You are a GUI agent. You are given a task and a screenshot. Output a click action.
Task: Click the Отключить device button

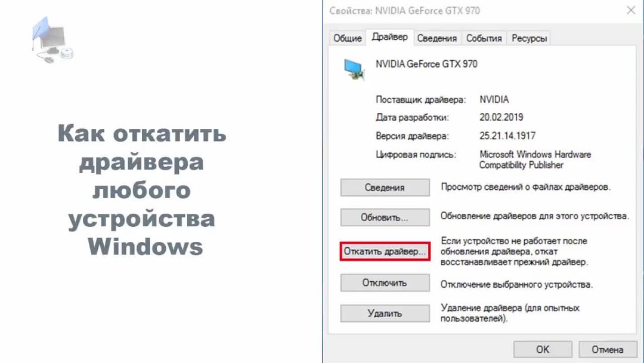385,283
